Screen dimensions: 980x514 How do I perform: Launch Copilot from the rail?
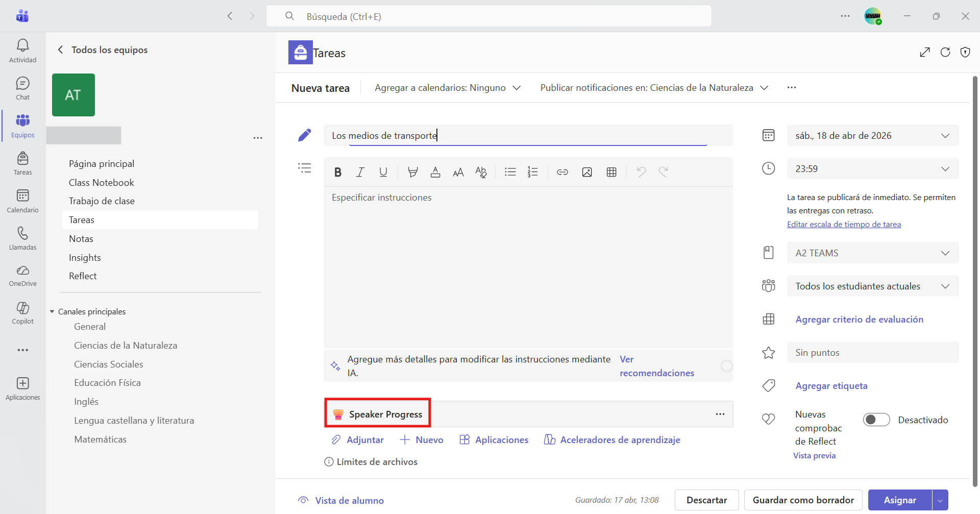22,313
